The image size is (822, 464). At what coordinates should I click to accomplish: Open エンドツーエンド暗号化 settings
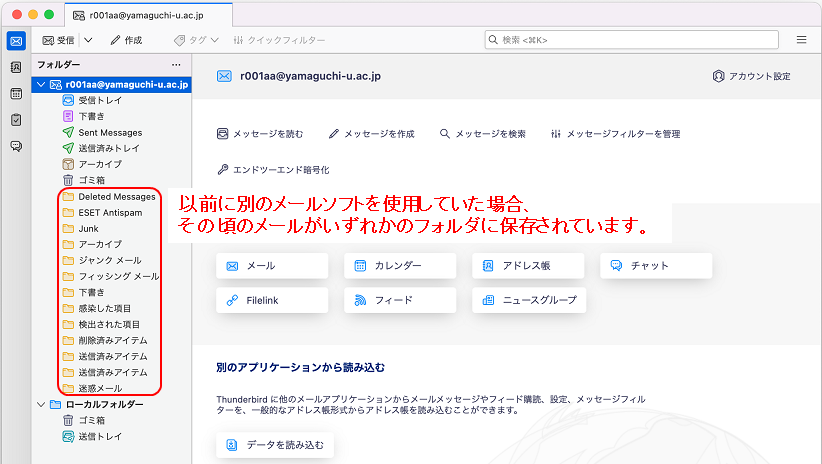[273, 170]
